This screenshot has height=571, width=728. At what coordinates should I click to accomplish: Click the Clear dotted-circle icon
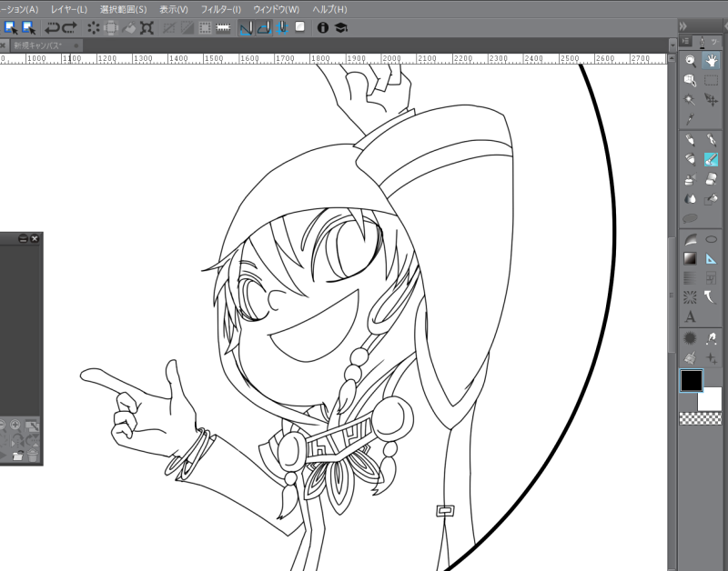[94, 28]
